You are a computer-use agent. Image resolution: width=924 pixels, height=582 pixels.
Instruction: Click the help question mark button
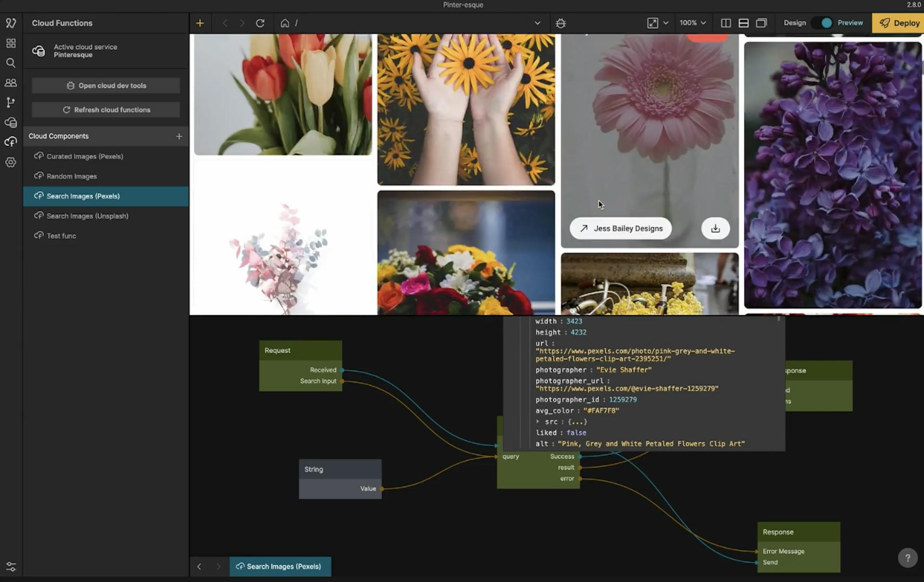point(907,558)
